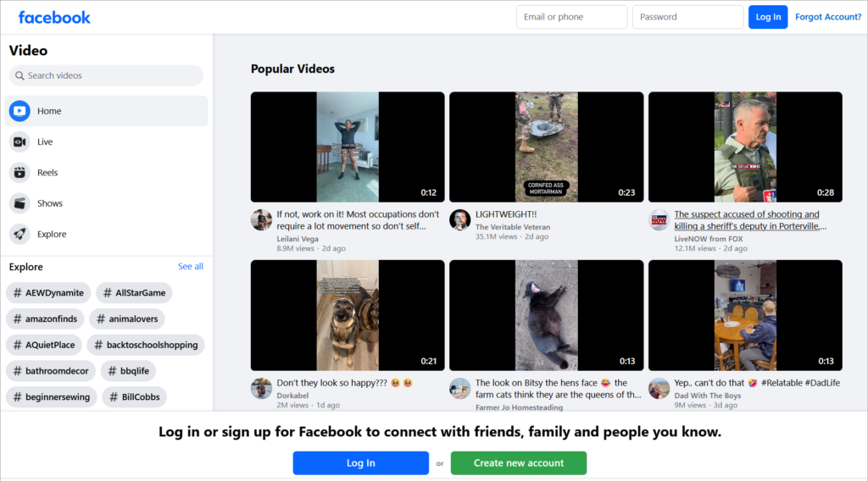Click the Dorkabel channel name
The width and height of the screenshot is (868, 482).
[x=292, y=396]
